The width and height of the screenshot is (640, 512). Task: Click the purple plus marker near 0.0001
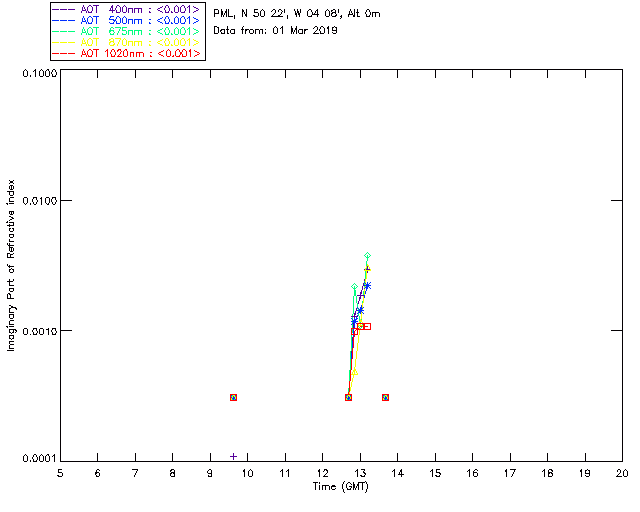click(233, 456)
